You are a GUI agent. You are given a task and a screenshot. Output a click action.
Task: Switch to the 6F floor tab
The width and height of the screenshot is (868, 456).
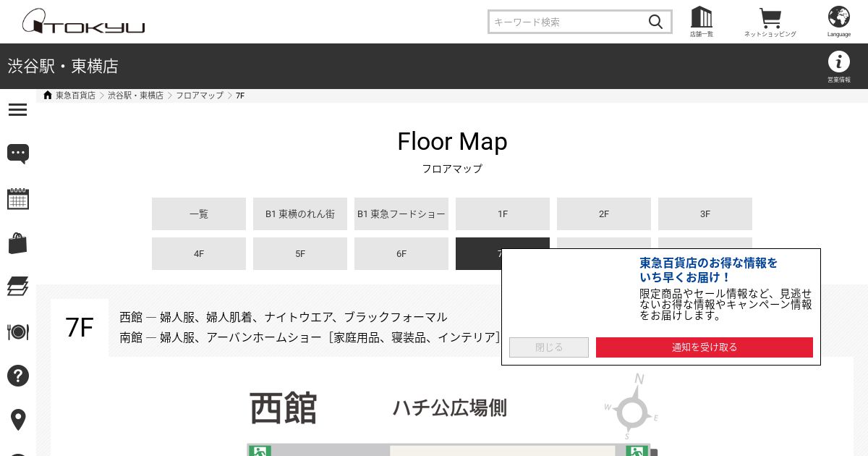[401, 253]
